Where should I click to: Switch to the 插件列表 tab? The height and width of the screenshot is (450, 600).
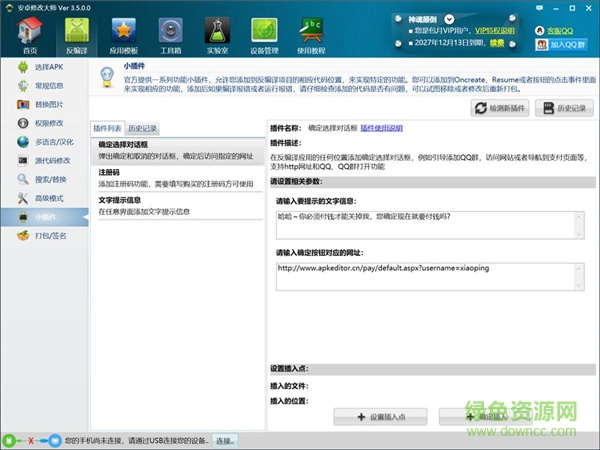pos(108,129)
